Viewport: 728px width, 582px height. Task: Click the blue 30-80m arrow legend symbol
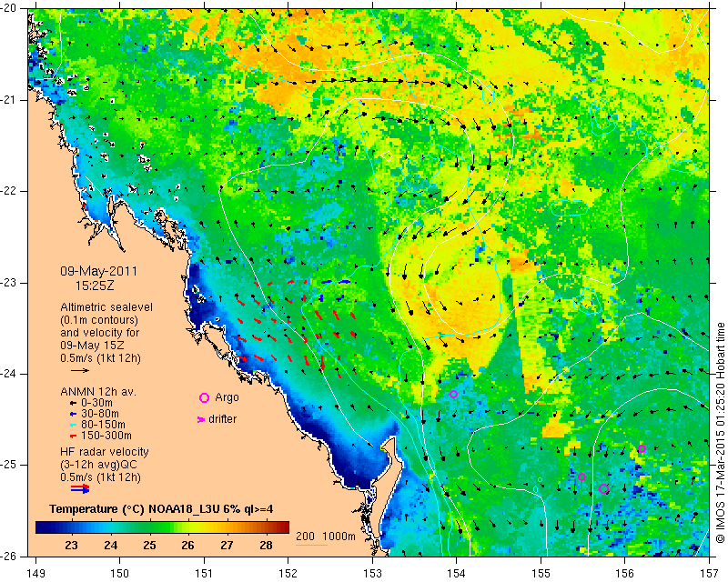[73, 414]
